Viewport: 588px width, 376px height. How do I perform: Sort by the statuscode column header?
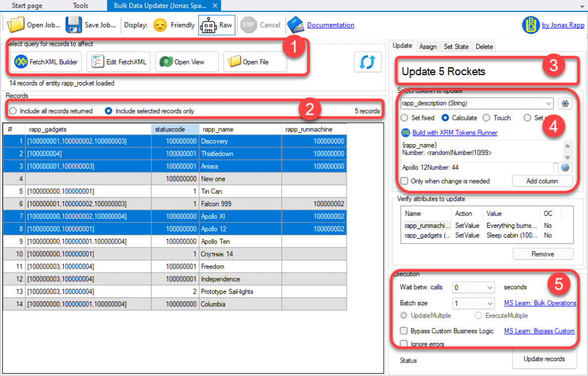click(175, 129)
